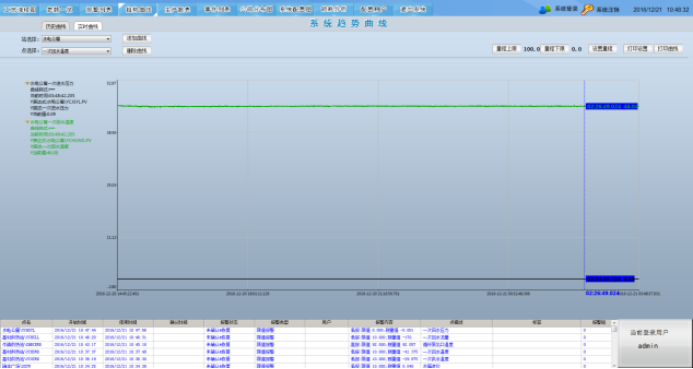The height and width of the screenshot is (369, 693).
Task: Click the alarm table scrollbar down arrow
Action: click(x=614, y=365)
